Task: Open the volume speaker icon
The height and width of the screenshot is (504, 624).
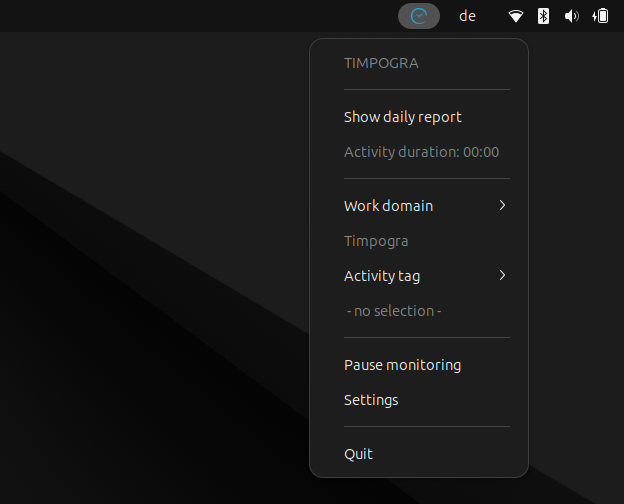Action: [x=571, y=16]
